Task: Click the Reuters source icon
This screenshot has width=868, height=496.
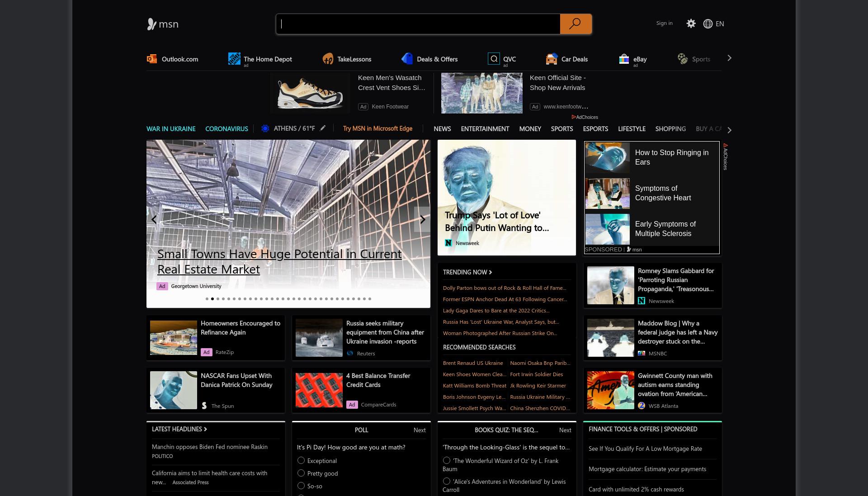Action: pyautogui.click(x=350, y=354)
